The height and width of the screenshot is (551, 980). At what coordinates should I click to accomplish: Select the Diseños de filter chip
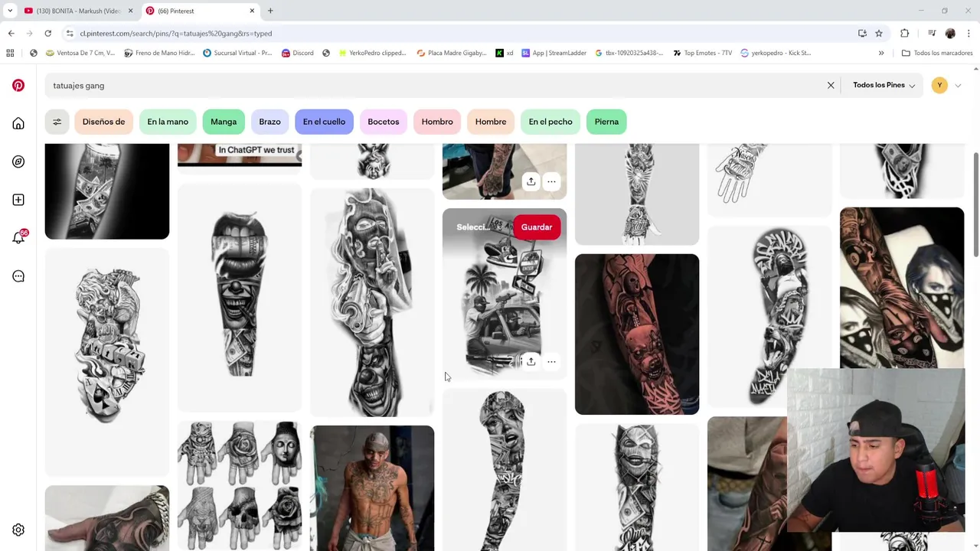click(103, 122)
